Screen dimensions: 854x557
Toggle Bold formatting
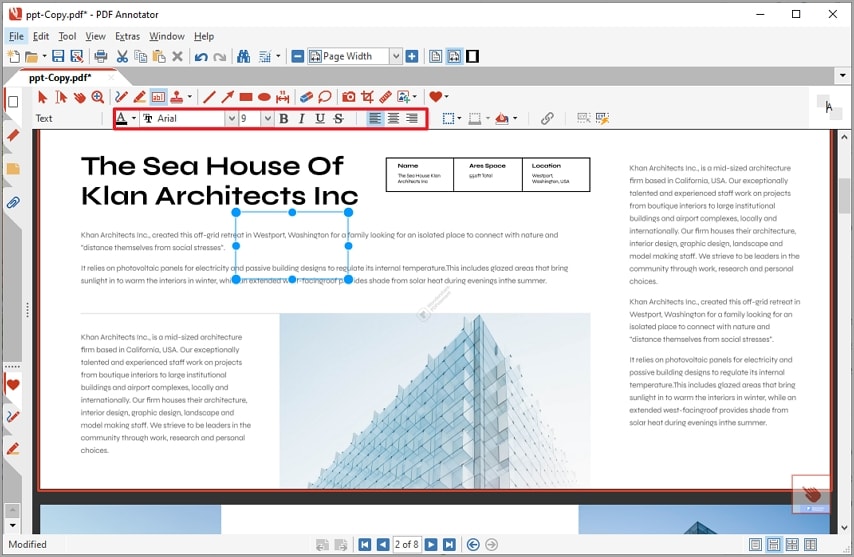point(284,118)
